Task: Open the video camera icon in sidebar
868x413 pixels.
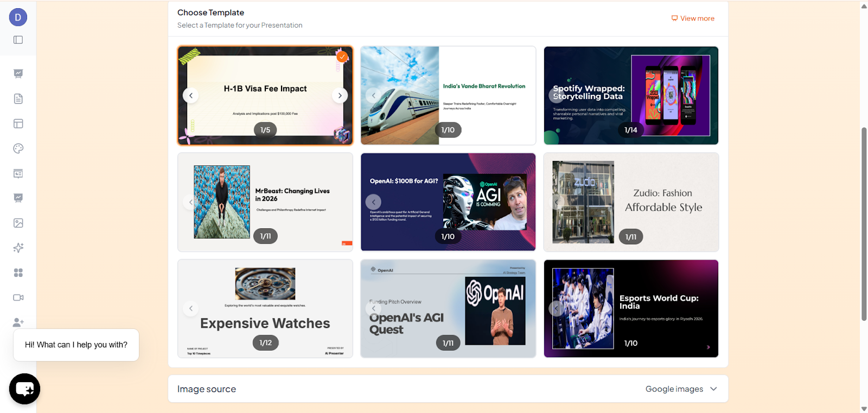Action: point(18,298)
